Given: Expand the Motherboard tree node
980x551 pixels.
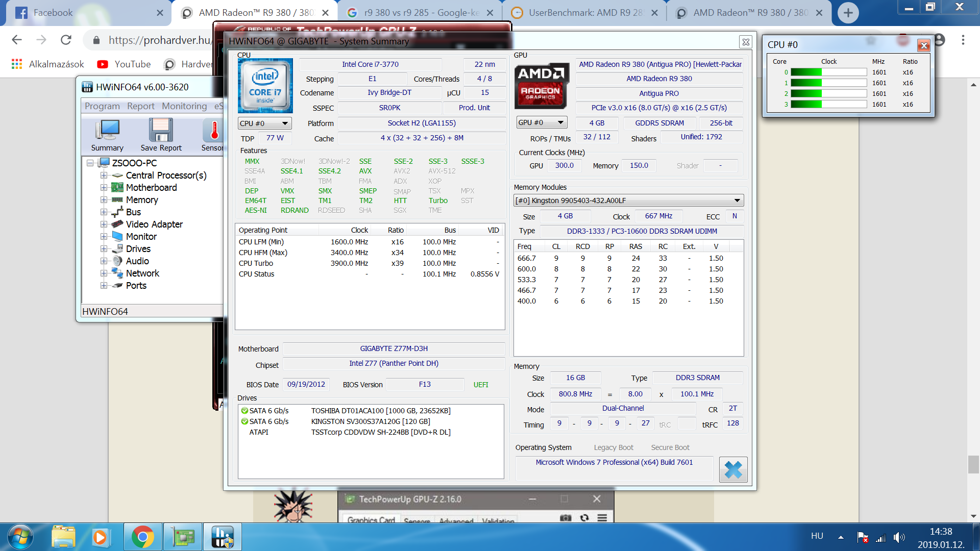Looking at the screenshot, I should click(104, 188).
